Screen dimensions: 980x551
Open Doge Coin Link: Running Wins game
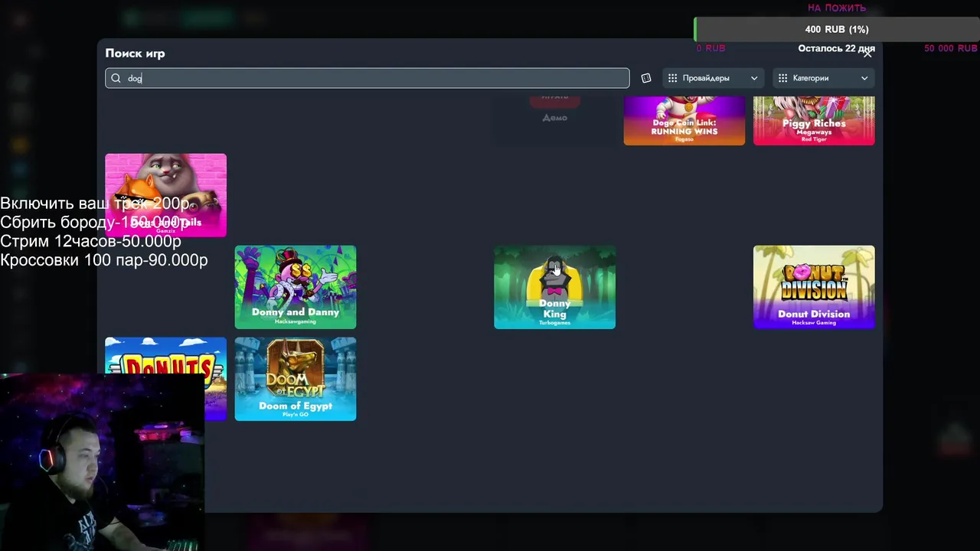pyautogui.click(x=684, y=121)
